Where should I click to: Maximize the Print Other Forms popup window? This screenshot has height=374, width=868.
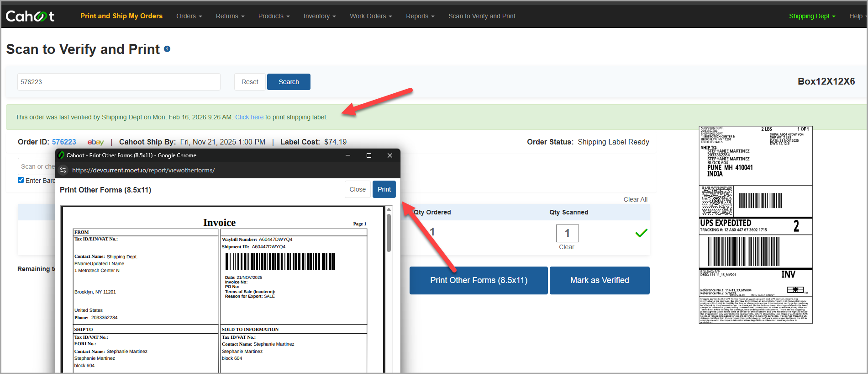point(369,155)
